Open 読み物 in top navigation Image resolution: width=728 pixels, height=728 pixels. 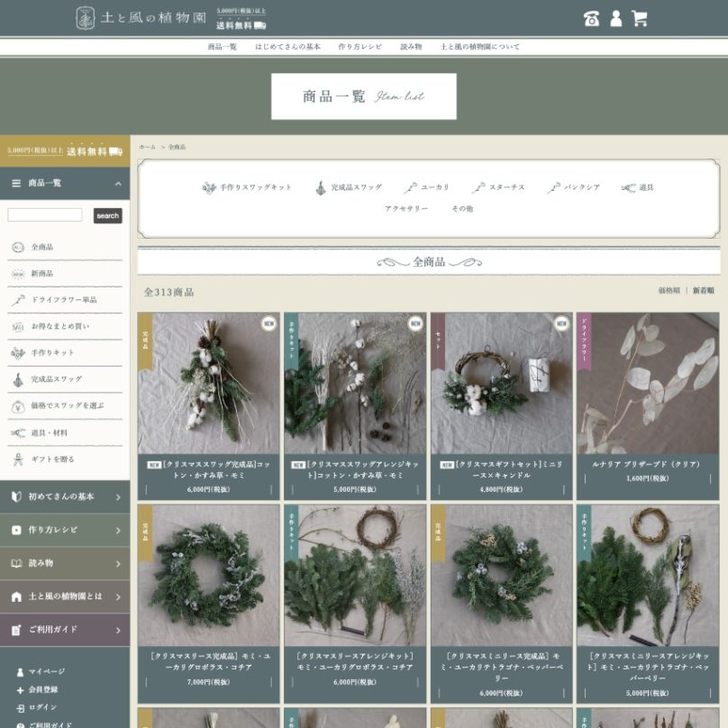pyautogui.click(x=411, y=47)
